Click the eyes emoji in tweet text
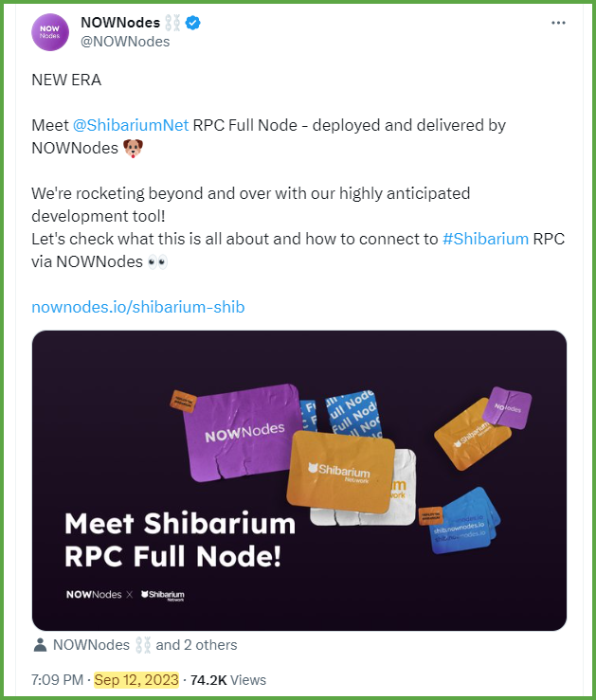596x700 pixels. pyautogui.click(x=157, y=261)
